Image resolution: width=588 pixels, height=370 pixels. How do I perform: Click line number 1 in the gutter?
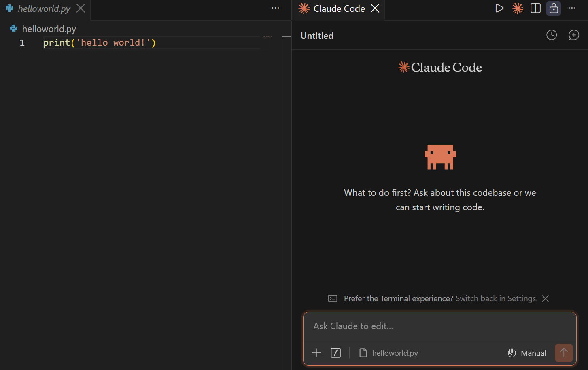pos(22,42)
